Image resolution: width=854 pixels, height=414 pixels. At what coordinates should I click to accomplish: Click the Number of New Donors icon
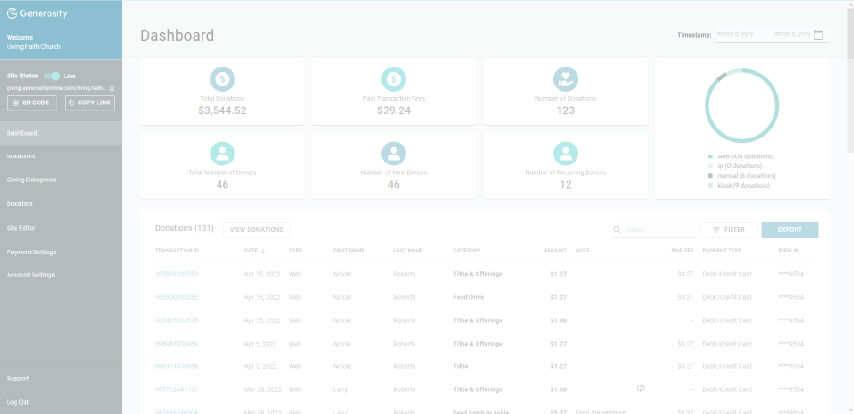coord(394,152)
